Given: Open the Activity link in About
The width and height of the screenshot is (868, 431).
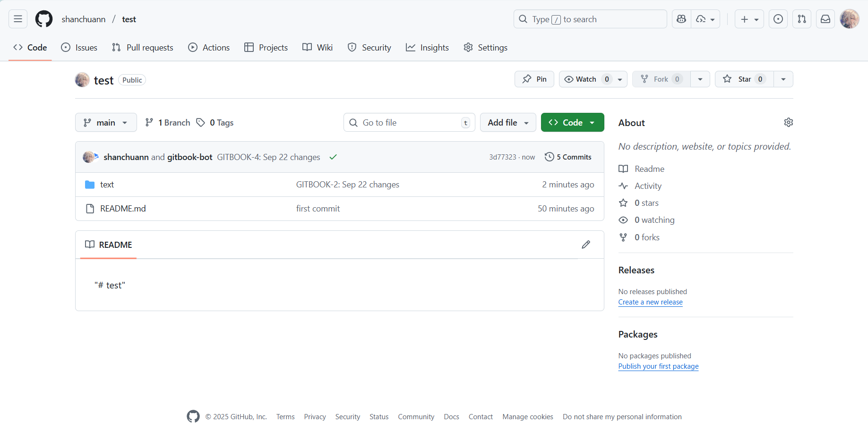Looking at the screenshot, I should [x=640, y=186].
